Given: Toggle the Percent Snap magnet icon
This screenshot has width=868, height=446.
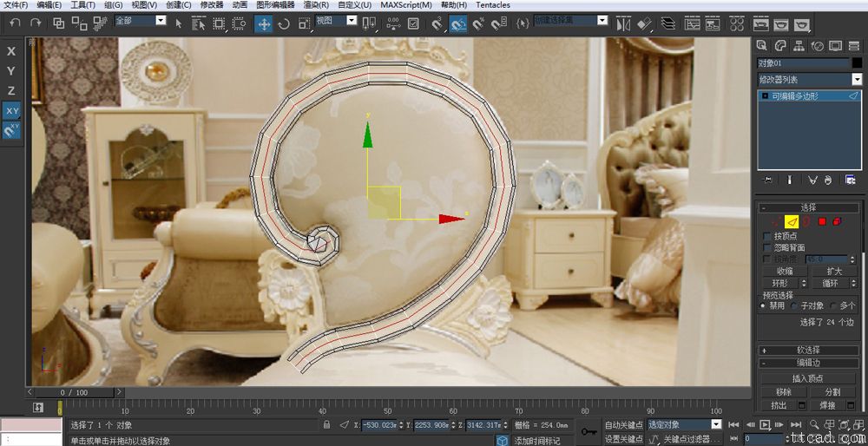Looking at the screenshot, I should 478,23.
